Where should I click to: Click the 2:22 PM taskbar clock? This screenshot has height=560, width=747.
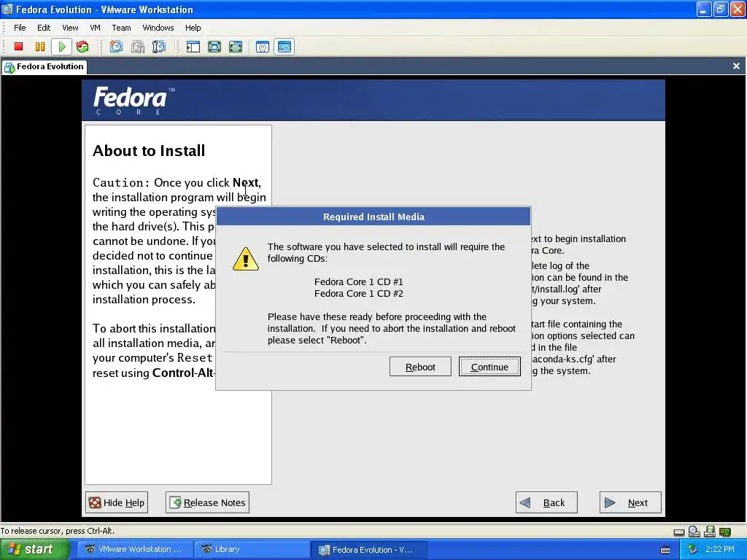point(720,550)
